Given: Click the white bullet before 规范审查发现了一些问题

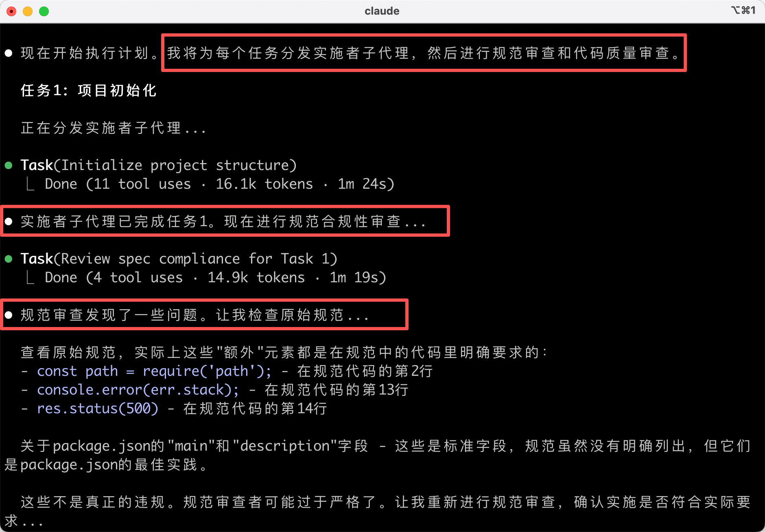Looking at the screenshot, I should pyautogui.click(x=9, y=315).
